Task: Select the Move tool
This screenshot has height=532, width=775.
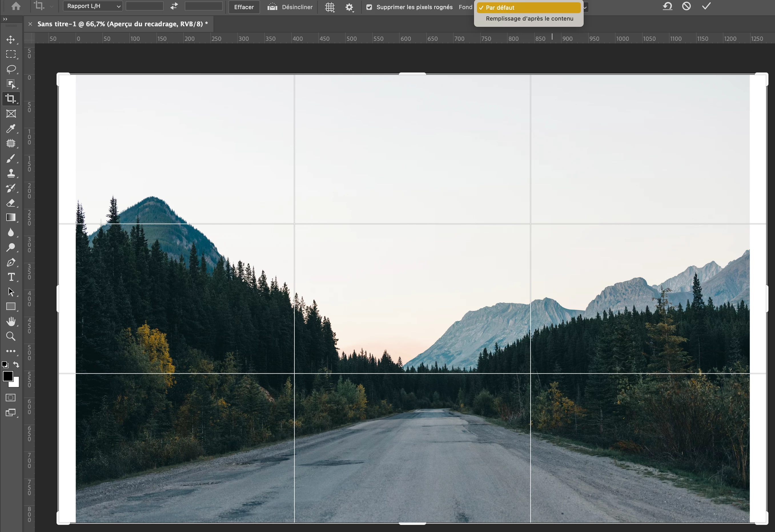Action: click(11, 40)
